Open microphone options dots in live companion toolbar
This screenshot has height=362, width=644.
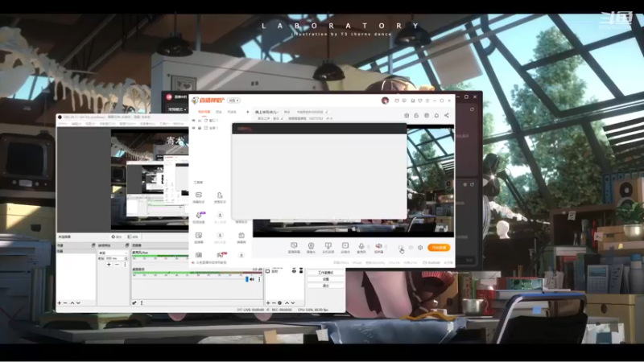click(368, 246)
